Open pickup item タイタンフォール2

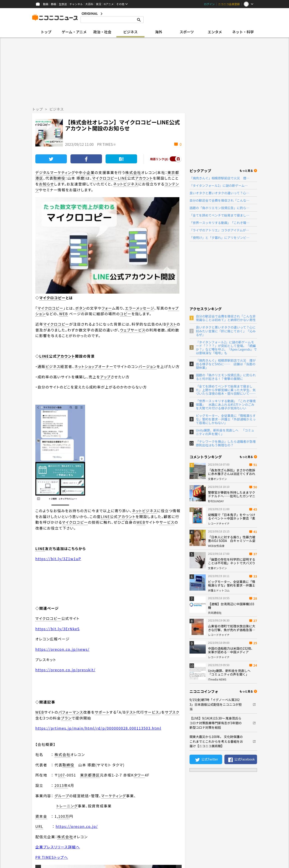(x=219, y=186)
